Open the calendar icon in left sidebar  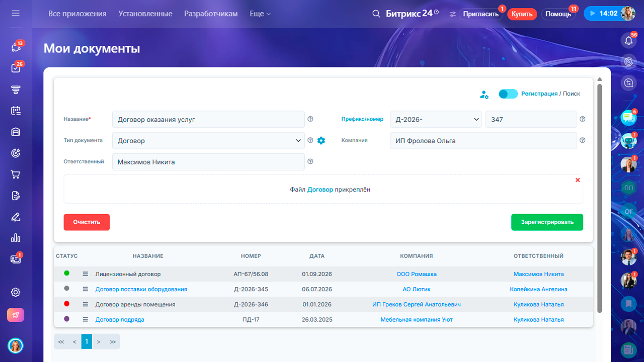(x=16, y=111)
